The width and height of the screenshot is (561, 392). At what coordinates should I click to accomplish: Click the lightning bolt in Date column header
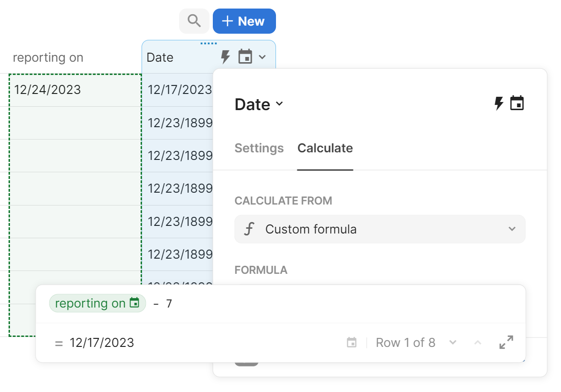coord(226,57)
